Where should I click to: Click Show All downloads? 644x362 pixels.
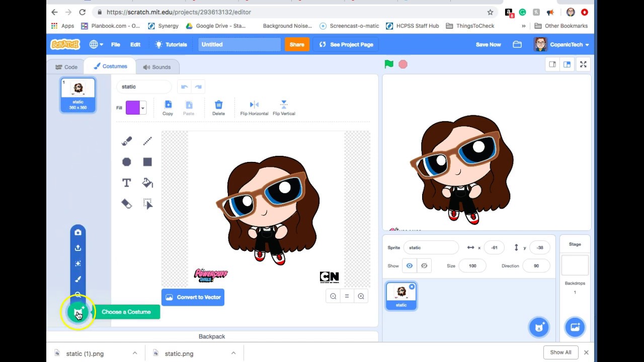pos(560,352)
